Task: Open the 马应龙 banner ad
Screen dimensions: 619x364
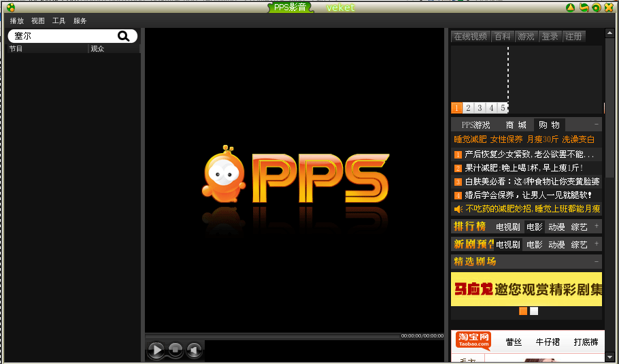Action: (x=526, y=289)
